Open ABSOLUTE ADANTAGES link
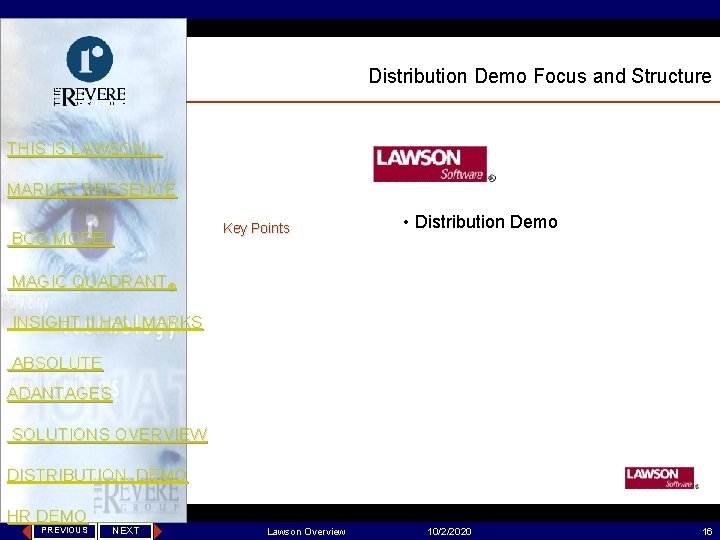720x540 pixels. click(59, 378)
